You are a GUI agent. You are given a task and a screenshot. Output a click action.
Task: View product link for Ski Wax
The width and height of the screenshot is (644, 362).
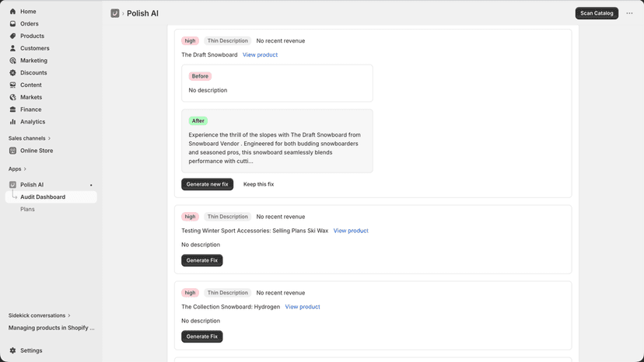point(351,231)
